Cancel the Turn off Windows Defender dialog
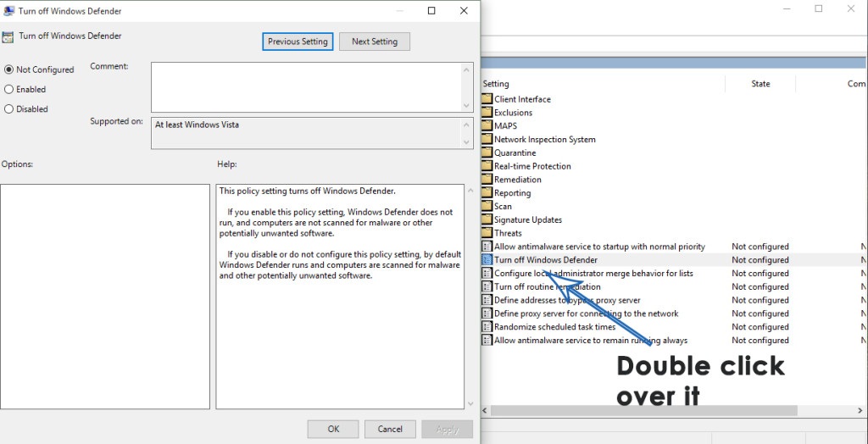This screenshot has width=868, height=444. click(x=390, y=429)
